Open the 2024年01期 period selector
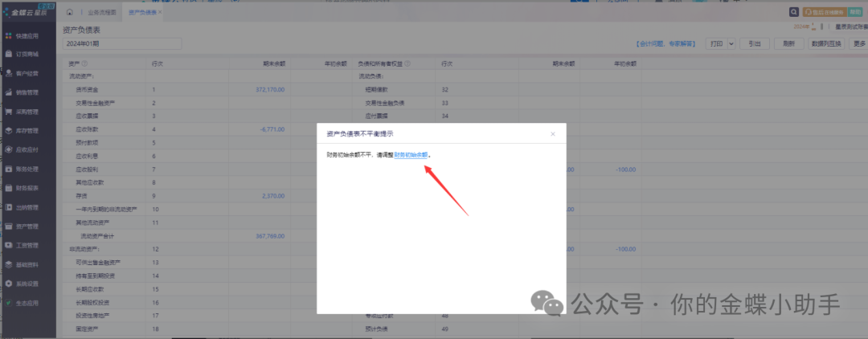Viewport: 868px width, 339px height. point(122,43)
